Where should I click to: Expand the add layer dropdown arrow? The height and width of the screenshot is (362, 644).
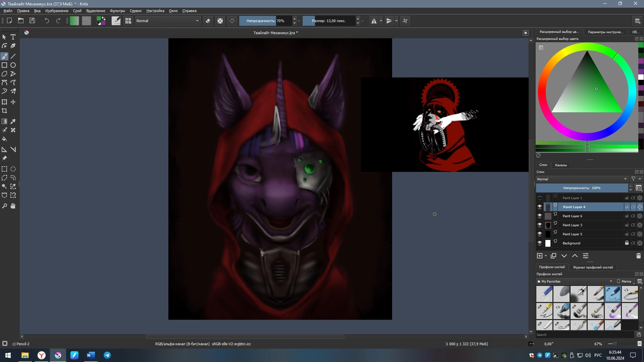(x=546, y=256)
